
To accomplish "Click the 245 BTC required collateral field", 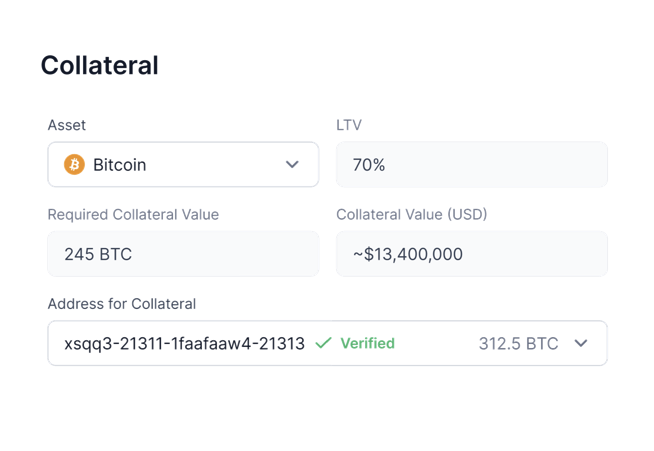I will [x=98, y=254].
